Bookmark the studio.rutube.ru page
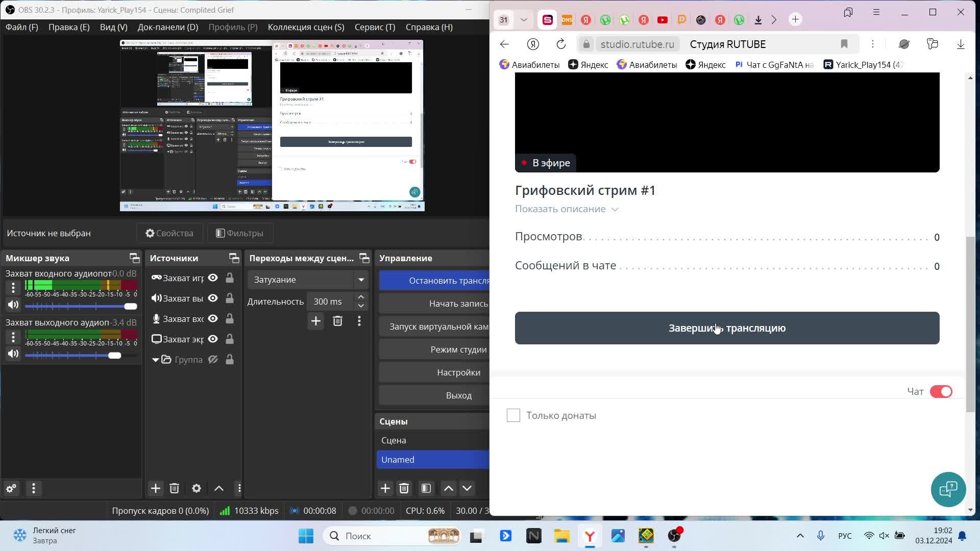The width and height of the screenshot is (980, 551). pyautogui.click(x=844, y=44)
